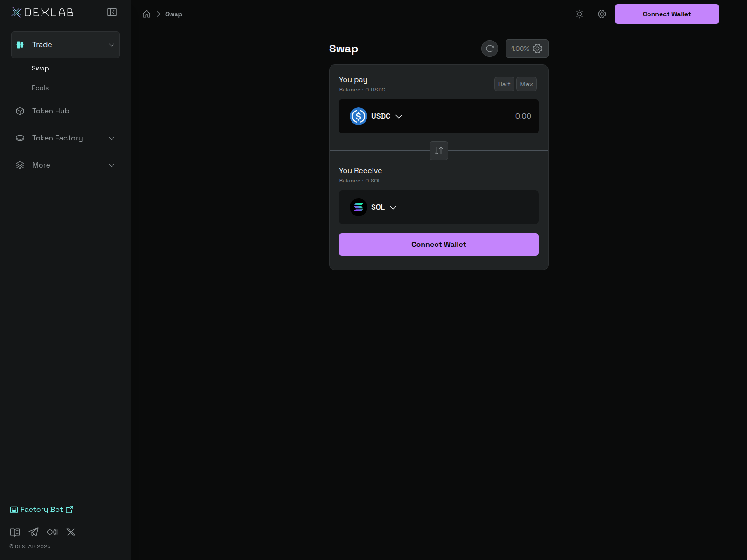Click the More layers icon
747x560 pixels.
coord(20,165)
